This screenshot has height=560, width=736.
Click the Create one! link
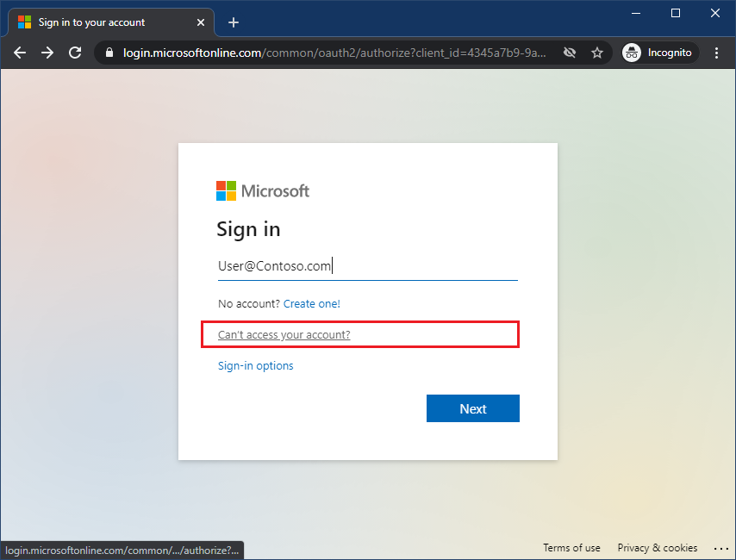312,304
